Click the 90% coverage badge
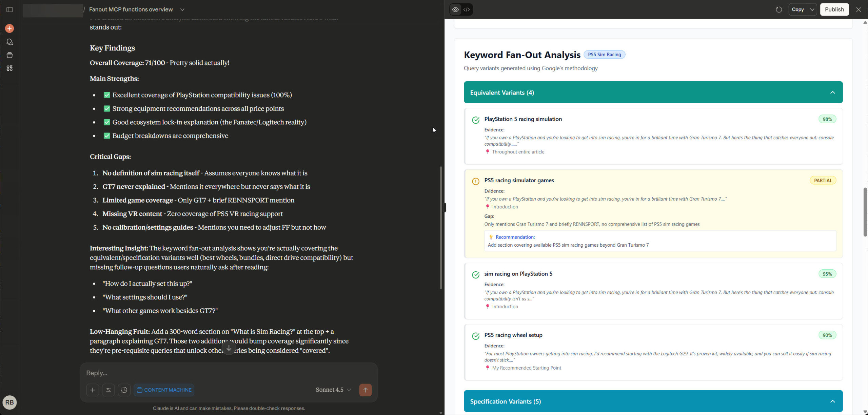The width and height of the screenshot is (868, 415). 827,335
